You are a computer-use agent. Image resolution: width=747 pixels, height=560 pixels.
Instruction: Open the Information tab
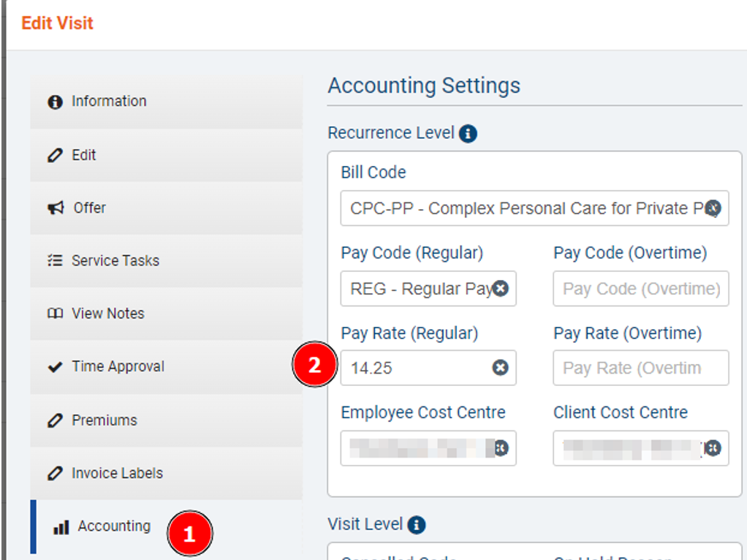coord(166,102)
